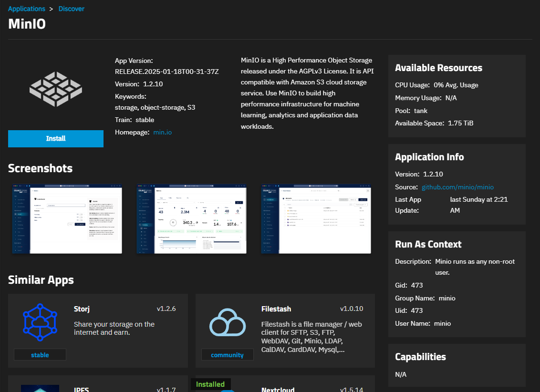Select the Uid: 473 entry
The width and height of the screenshot is (540, 392).
click(409, 310)
